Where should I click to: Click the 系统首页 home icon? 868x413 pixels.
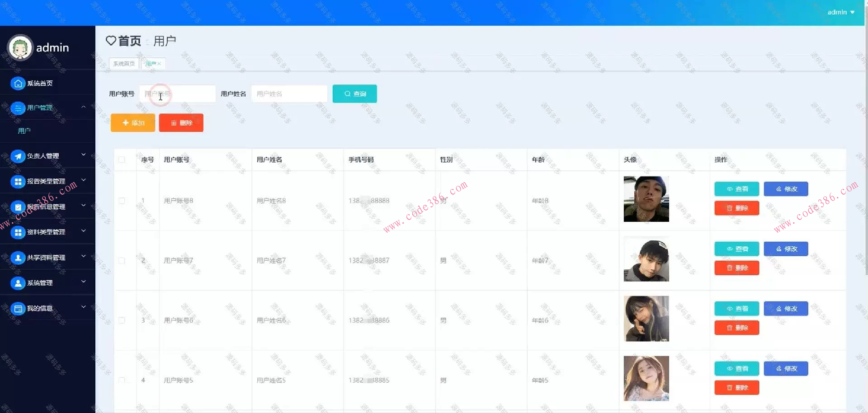(x=18, y=83)
